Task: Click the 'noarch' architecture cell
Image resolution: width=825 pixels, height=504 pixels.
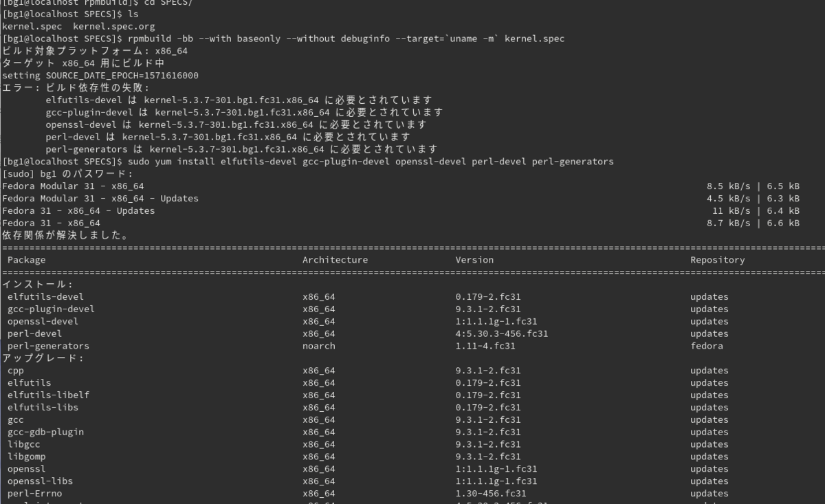Action: pos(319,347)
